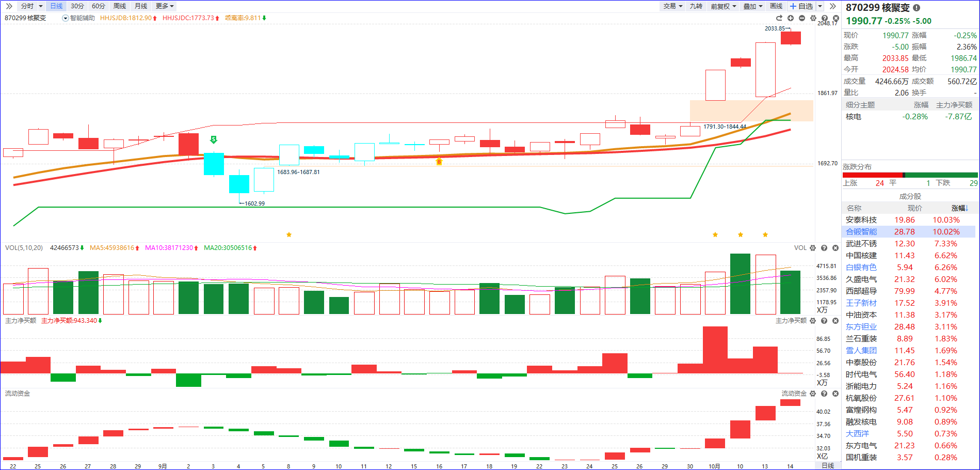Viewport: 980px width, 470px height.
Task: Sort constituents by the 涨幅 column header
Action: click(960, 208)
